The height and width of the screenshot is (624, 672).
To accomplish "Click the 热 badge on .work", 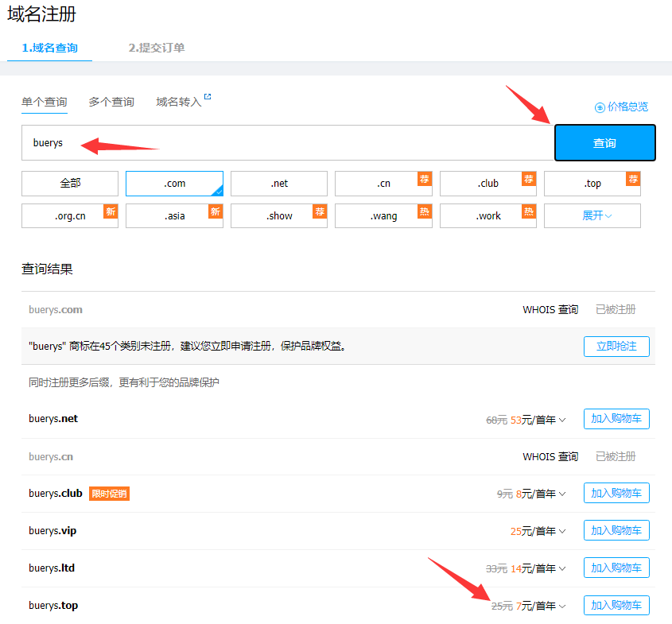I will (x=529, y=211).
